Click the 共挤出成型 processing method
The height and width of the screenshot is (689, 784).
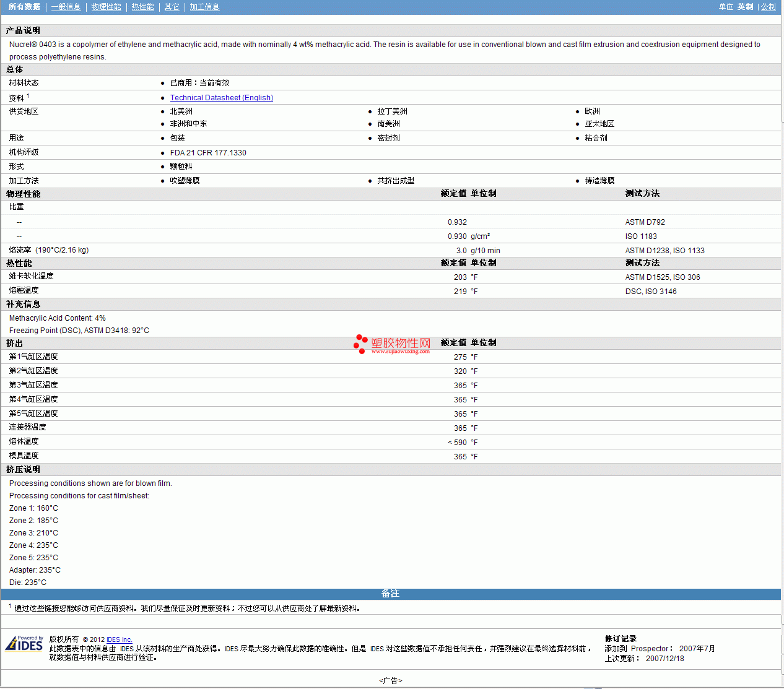pos(396,181)
